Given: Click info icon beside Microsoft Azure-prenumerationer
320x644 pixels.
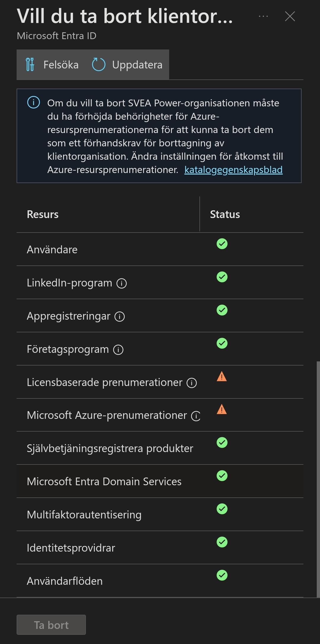Looking at the screenshot, I should [196, 416].
